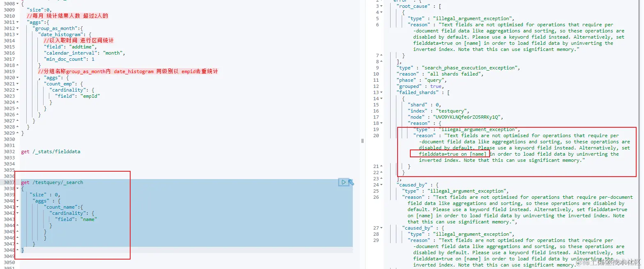Viewport: 644px width, 269px height.
Task: Click the "count_name" key in selected query
Action: [61, 207]
